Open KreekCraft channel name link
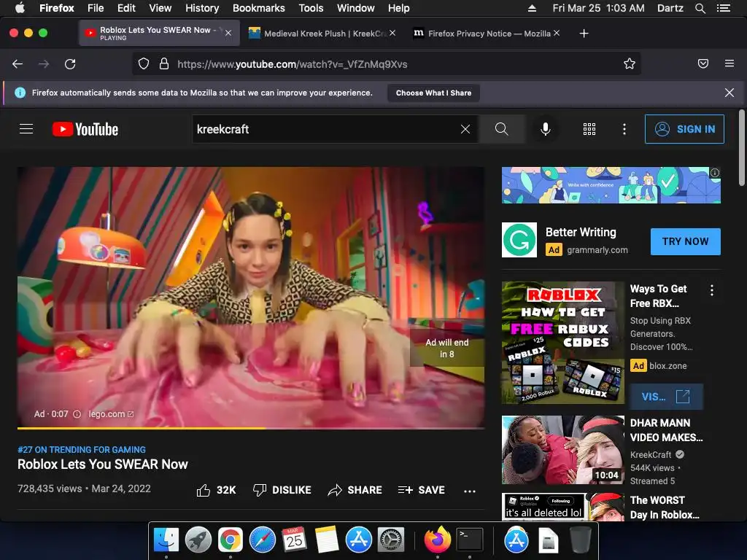 pos(650,455)
